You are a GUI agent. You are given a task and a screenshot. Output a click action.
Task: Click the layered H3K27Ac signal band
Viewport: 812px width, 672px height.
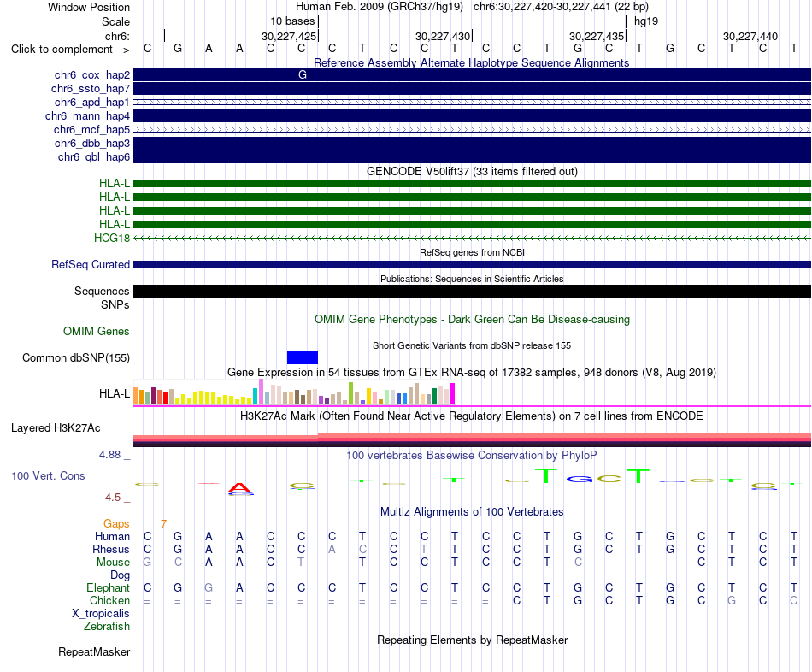472,439
